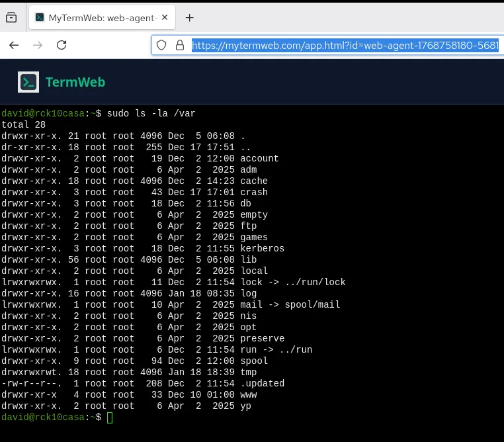
Task: Click the '.updated' file name
Action: [263, 384]
